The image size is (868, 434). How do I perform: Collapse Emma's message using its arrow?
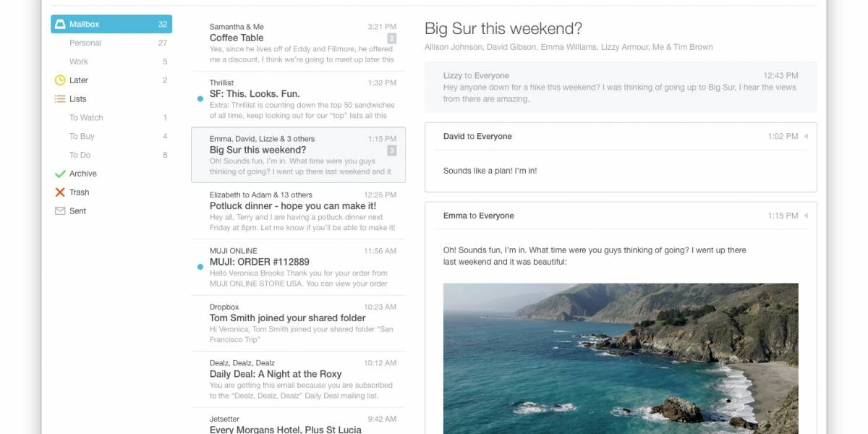coord(806,216)
